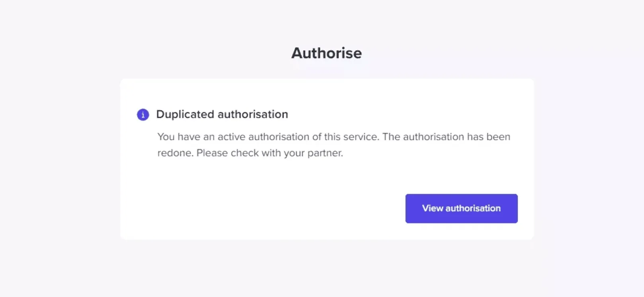
Task: Click the View authorisation button
Action: pos(461,208)
